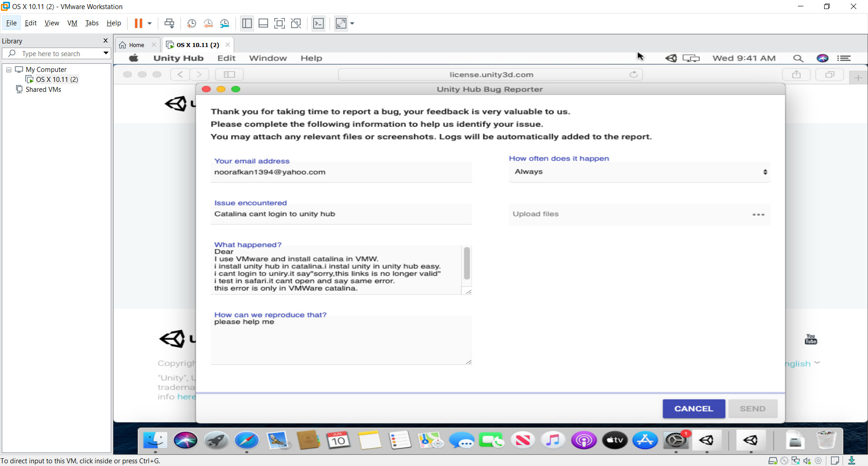Open the Apple menu
The height and width of the screenshot is (466, 868).
(134, 58)
